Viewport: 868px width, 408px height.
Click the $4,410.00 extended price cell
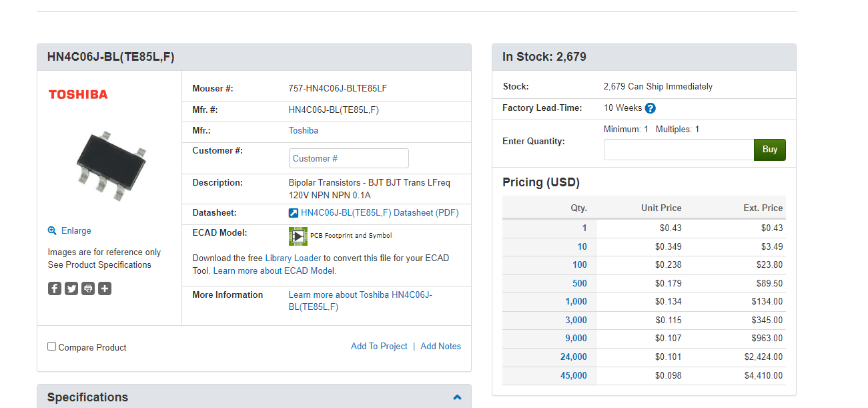(764, 376)
